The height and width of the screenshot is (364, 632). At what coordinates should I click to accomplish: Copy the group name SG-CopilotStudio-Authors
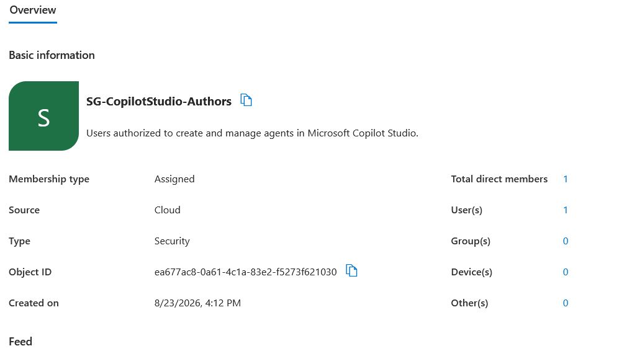[x=246, y=100]
